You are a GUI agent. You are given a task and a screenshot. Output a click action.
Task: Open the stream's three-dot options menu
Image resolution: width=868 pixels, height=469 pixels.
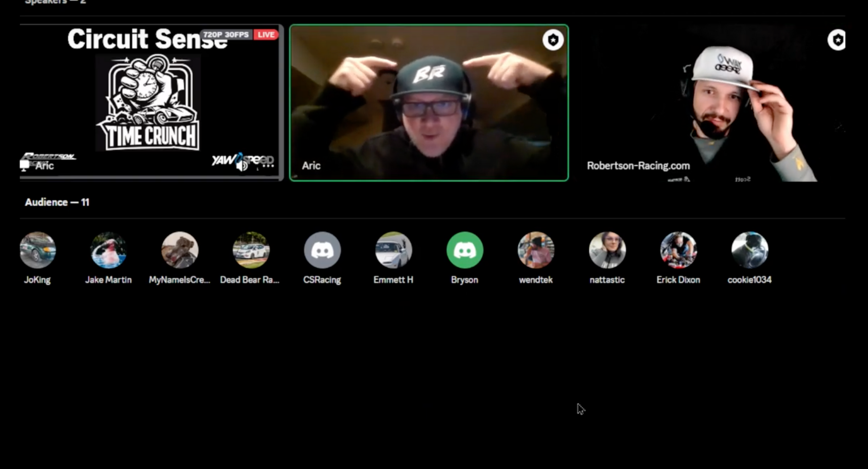click(268, 166)
